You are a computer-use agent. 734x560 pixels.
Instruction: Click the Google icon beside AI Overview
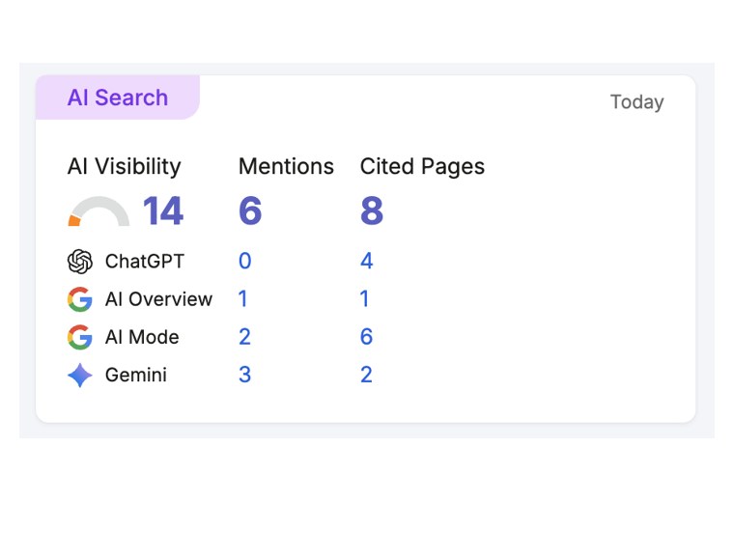point(80,299)
